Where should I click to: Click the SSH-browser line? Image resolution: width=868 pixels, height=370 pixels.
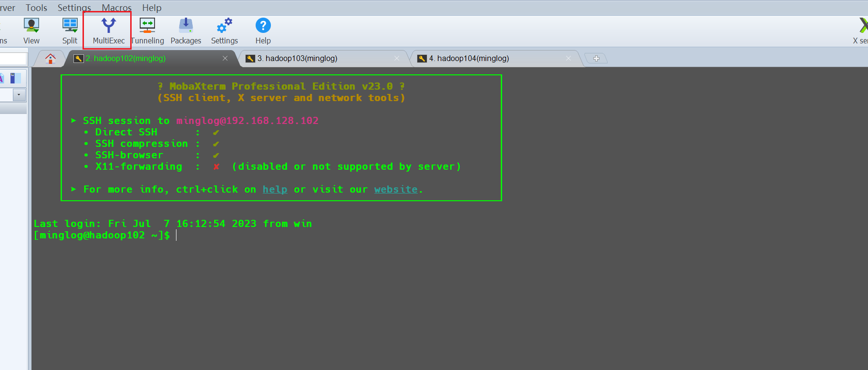coord(151,155)
